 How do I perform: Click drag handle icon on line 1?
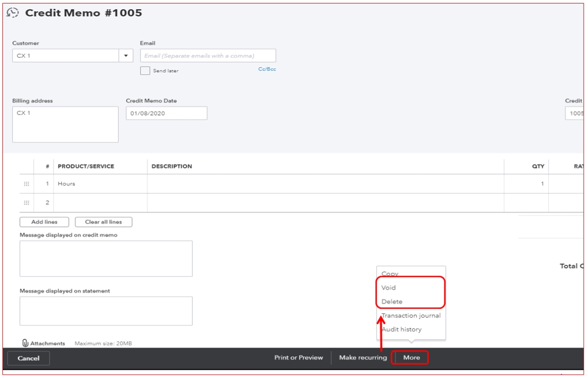tap(26, 184)
